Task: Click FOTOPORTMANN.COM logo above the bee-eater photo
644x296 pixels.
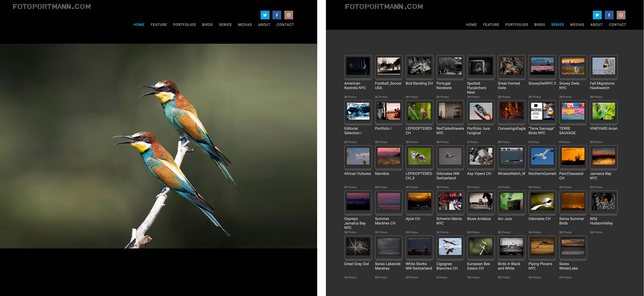Action: 52,7
